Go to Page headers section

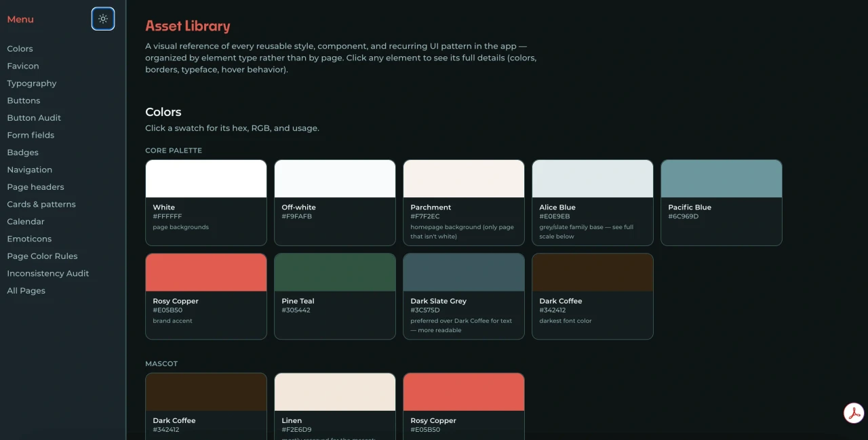pyautogui.click(x=35, y=187)
